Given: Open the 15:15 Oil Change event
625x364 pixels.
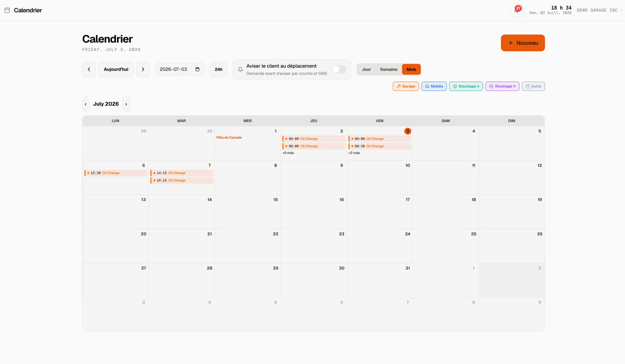Looking at the screenshot, I should (182, 180).
